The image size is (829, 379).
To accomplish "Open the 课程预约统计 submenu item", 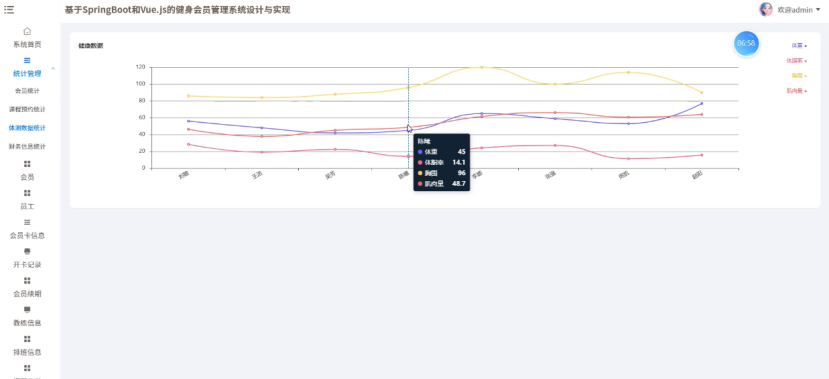I will pos(27,109).
